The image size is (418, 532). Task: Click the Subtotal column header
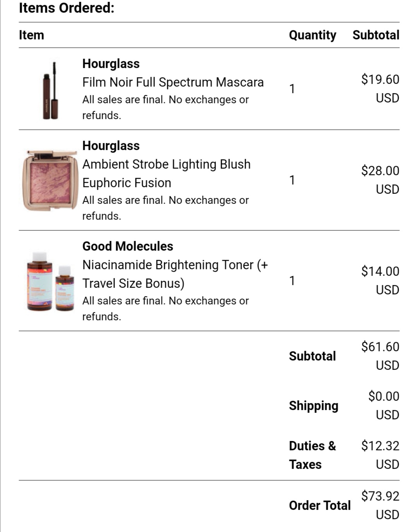[376, 35]
